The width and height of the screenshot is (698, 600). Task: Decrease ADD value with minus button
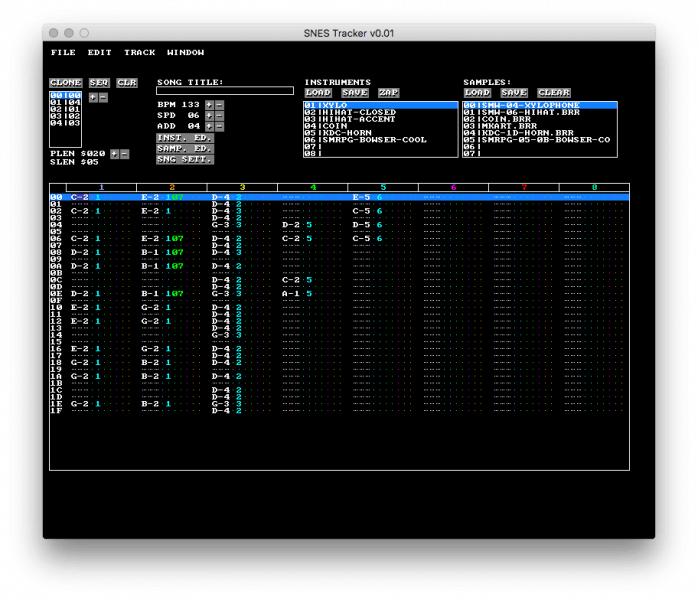click(219, 126)
